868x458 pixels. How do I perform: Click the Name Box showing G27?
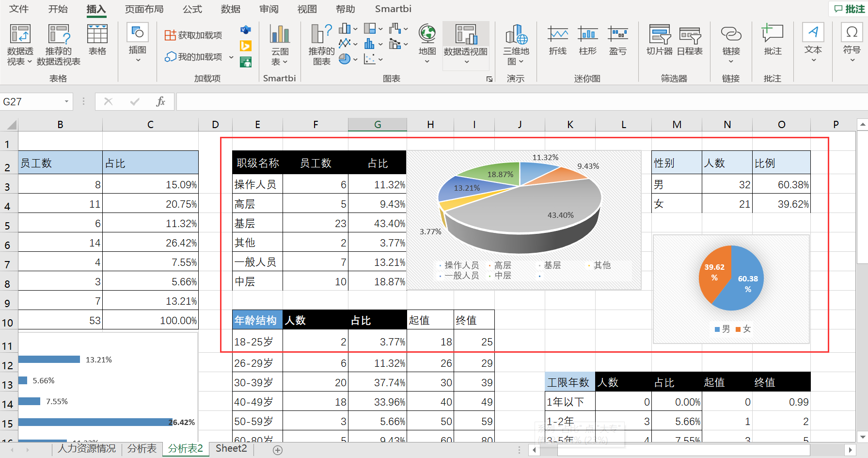(x=32, y=101)
